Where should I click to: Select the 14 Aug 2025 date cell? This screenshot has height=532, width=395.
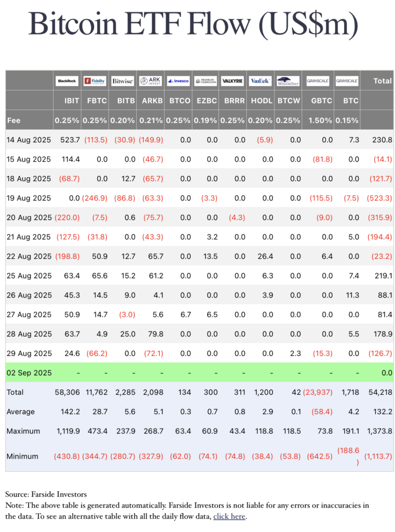pos(29,140)
